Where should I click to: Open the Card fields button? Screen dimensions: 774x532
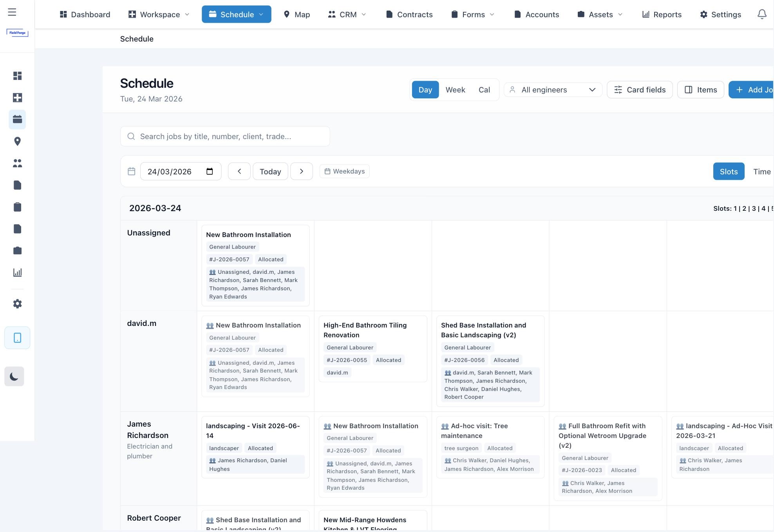coord(639,90)
